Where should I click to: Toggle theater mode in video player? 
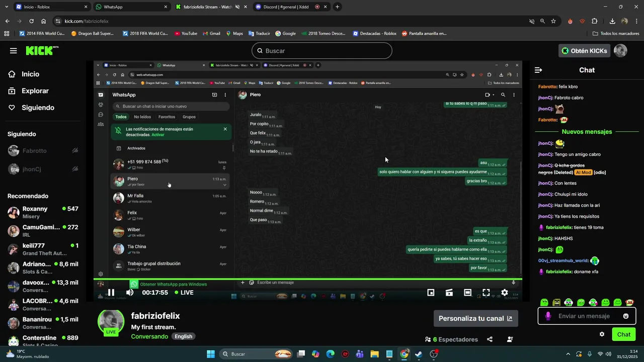(467, 293)
